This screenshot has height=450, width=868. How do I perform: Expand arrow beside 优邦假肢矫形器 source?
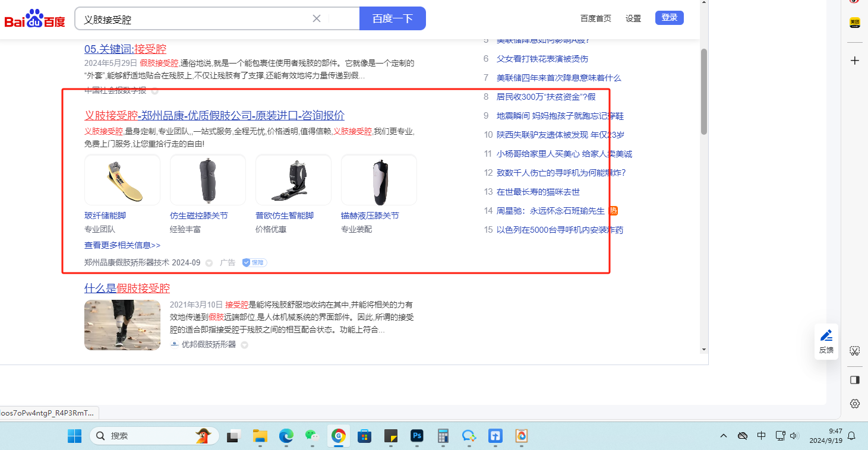coord(244,345)
